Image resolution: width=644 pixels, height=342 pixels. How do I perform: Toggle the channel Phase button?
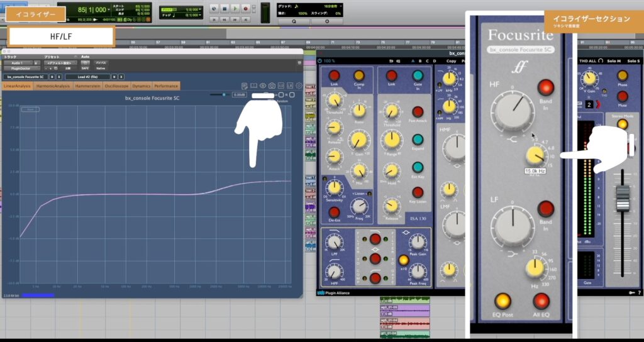[622, 75]
